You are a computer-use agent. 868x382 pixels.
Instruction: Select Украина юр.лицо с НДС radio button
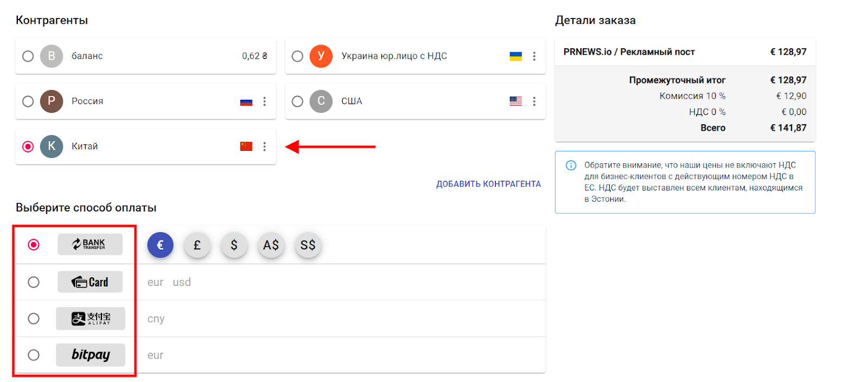point(297,56)
